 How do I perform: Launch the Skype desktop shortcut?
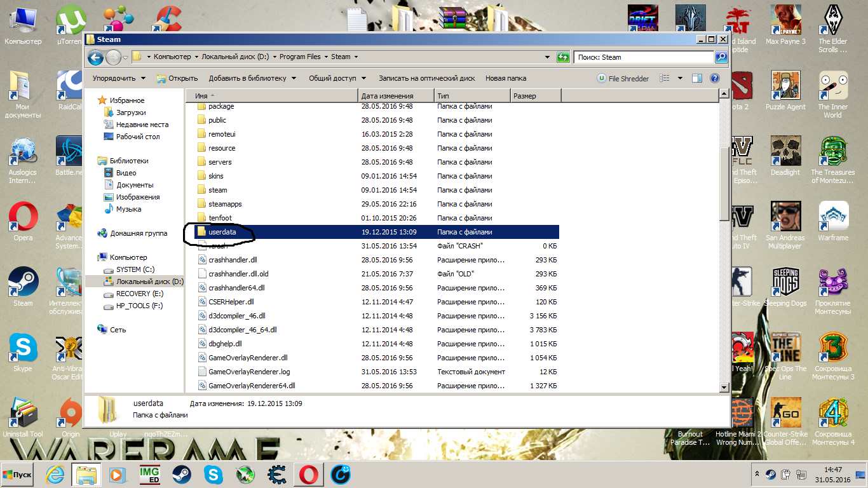pyautogui.click(x=23, y=353)
